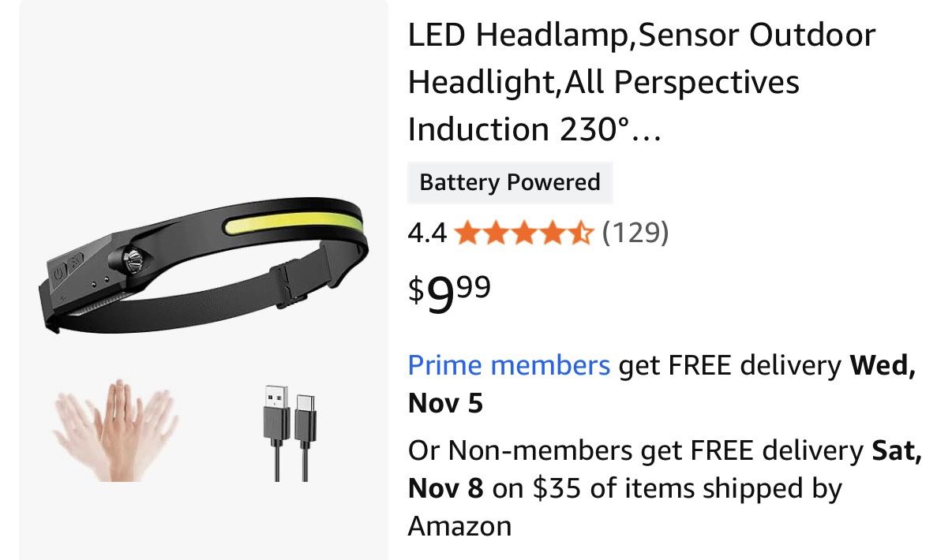
Task: Open the review count (129) breakdown
Action: pyautogui.click(x=635, y=233)
